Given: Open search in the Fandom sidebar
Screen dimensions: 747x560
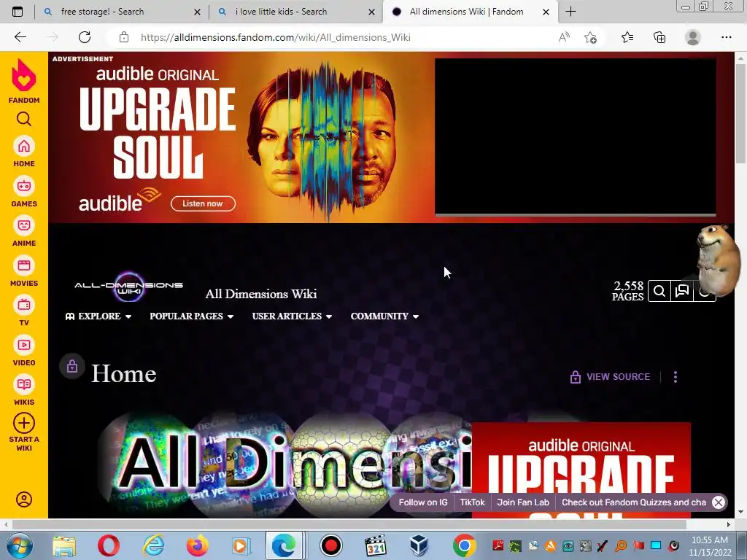Looking at the screenshot, I should [24, 119].
